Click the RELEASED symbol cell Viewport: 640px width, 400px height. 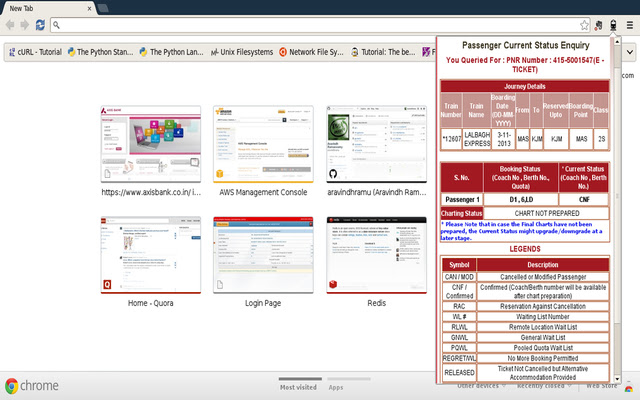click(459, 373)
